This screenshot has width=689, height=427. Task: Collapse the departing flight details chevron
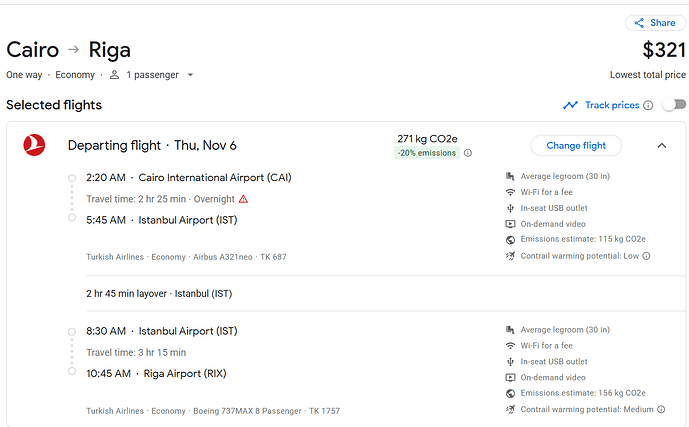coord(662,145)
